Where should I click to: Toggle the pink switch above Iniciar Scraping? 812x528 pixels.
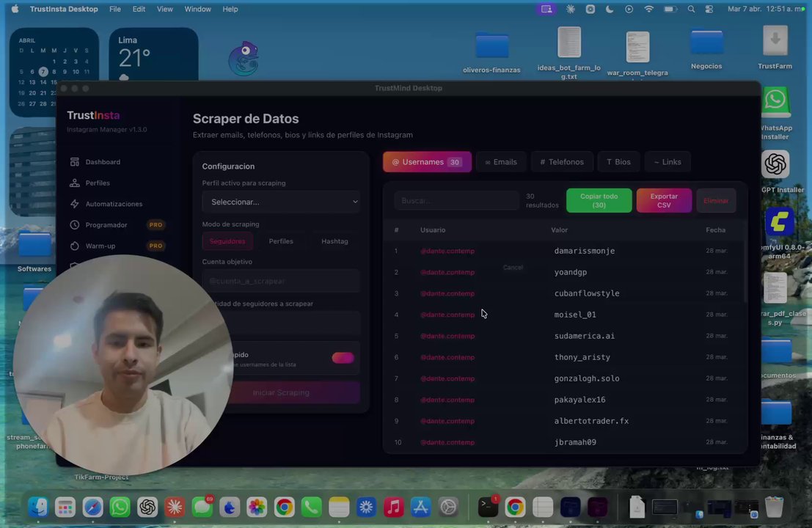tap(343, 358)
